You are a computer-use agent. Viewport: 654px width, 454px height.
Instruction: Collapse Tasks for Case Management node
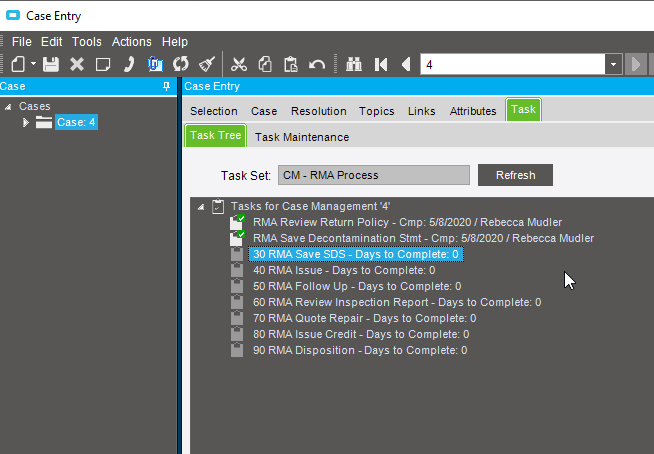201,207
